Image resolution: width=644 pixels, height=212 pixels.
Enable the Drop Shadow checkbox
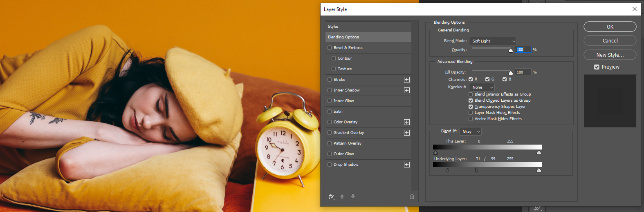point(330,165)
